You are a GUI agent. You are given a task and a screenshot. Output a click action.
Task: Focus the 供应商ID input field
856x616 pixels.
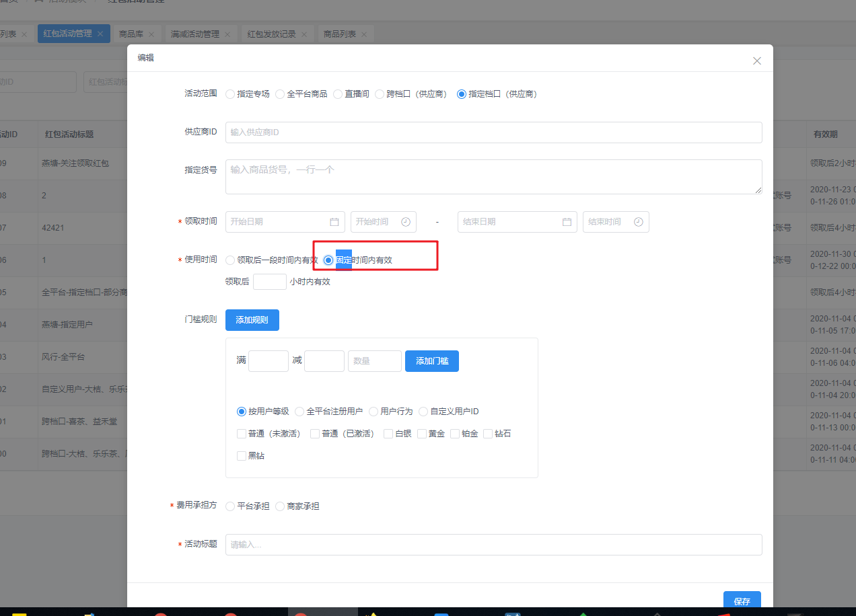point(494,132)
